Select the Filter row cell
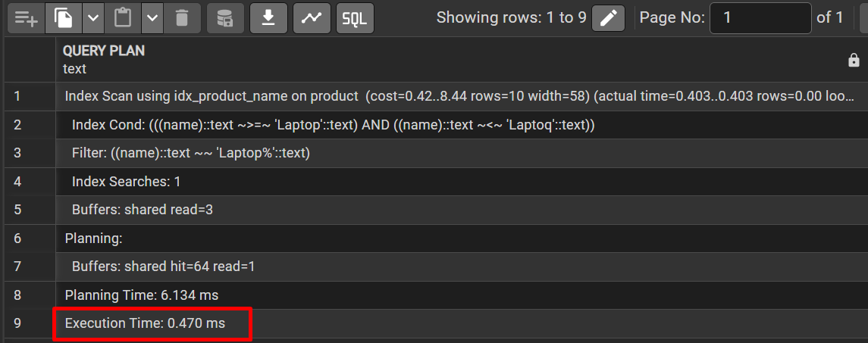The width and height of the screenshot is (868, 343). click(191, 153)
